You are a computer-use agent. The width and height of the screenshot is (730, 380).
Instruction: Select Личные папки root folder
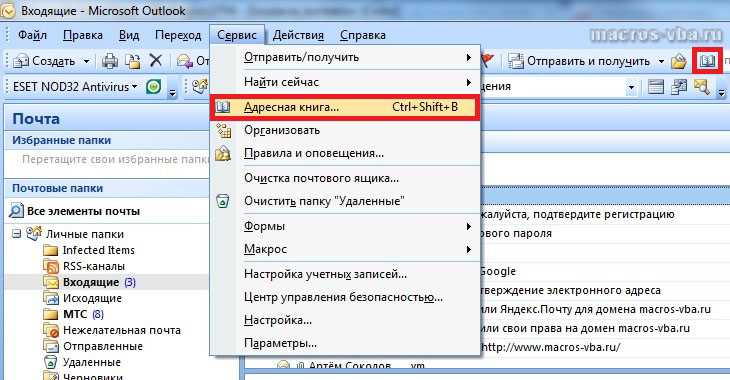[x=85, y=234]
